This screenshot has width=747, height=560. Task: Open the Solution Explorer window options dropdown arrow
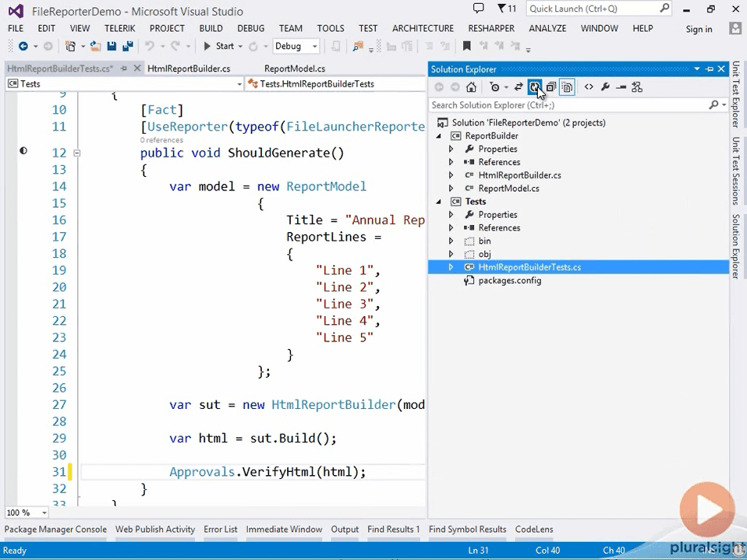click(697, 69)
